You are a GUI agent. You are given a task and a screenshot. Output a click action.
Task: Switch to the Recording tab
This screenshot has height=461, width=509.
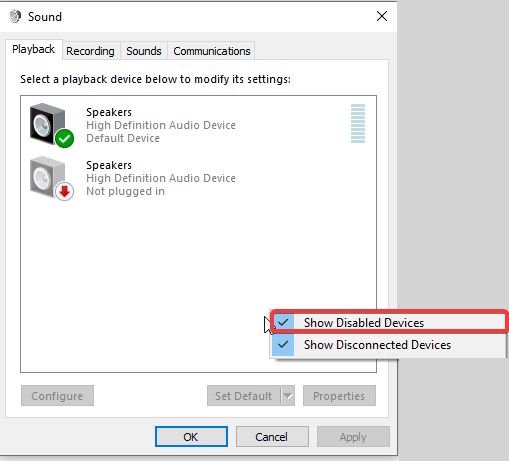coord(90,51)
